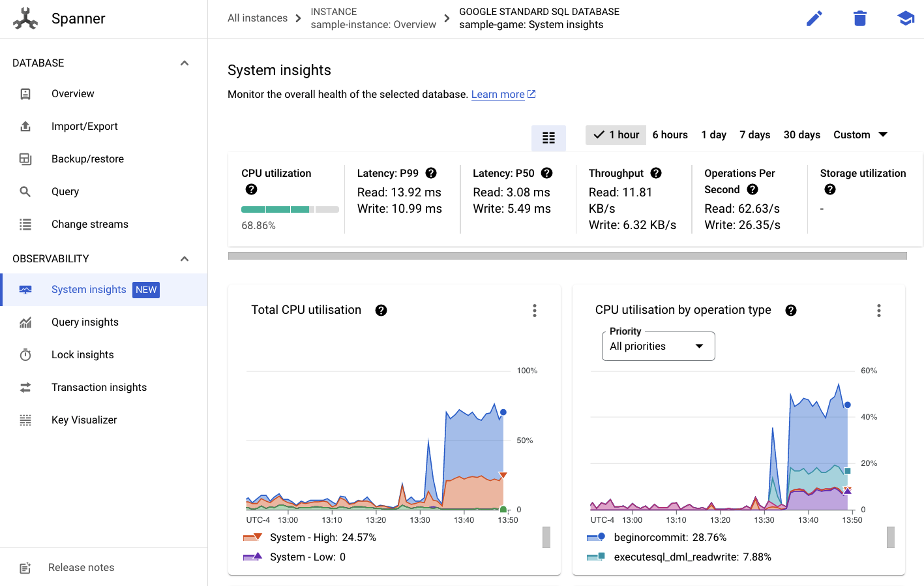
Task: Click the Total CPU legend scrollbar
Action: click(546, 538)
